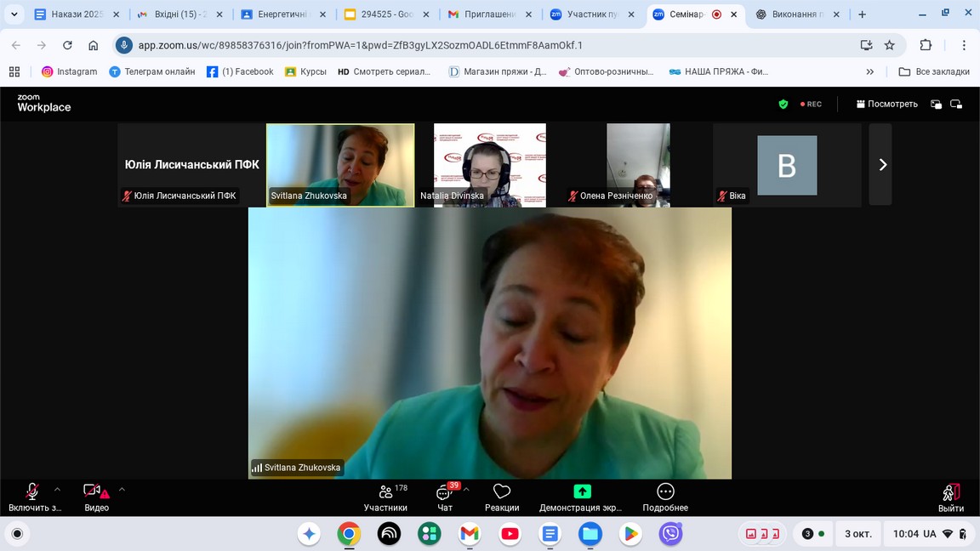Viewport: 980px width, 551px height.
Task: Open the Chat panel
Action: click(x=444, y=497)
